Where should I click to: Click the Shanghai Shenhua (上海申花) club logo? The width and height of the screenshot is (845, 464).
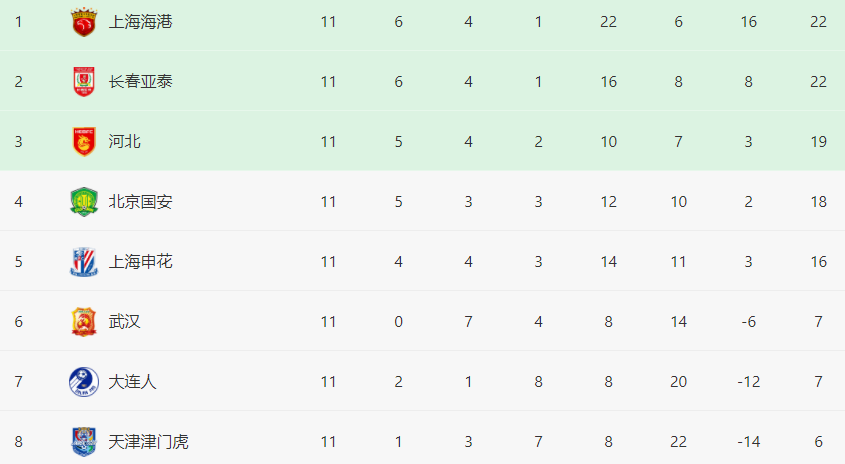(84, 262)
